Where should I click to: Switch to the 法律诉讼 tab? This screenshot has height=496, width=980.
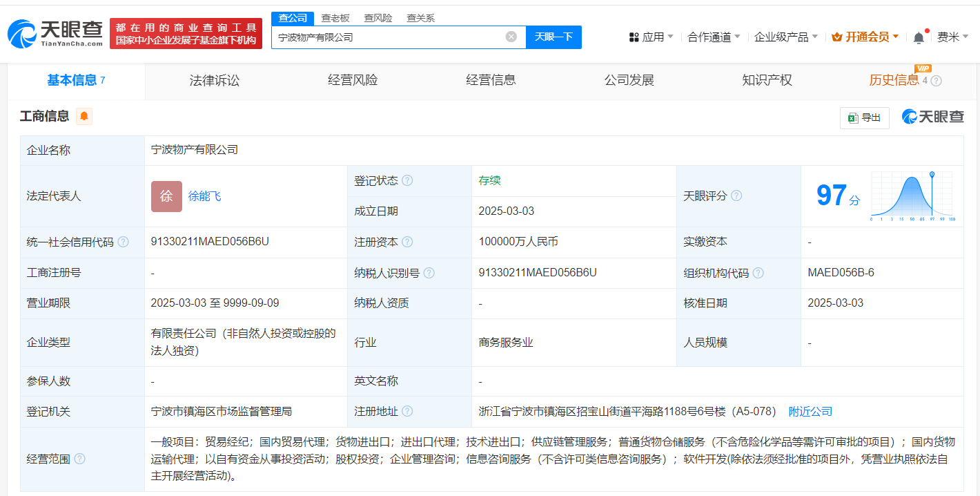tap(215, 80)
